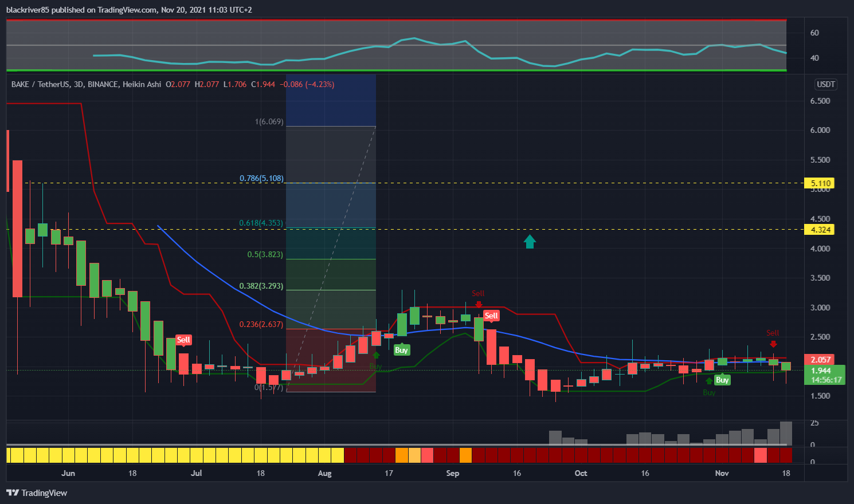Click the red Sell label box on early-September candle
The height and width of the screenshot is (504, 854).
pos(491,316)
